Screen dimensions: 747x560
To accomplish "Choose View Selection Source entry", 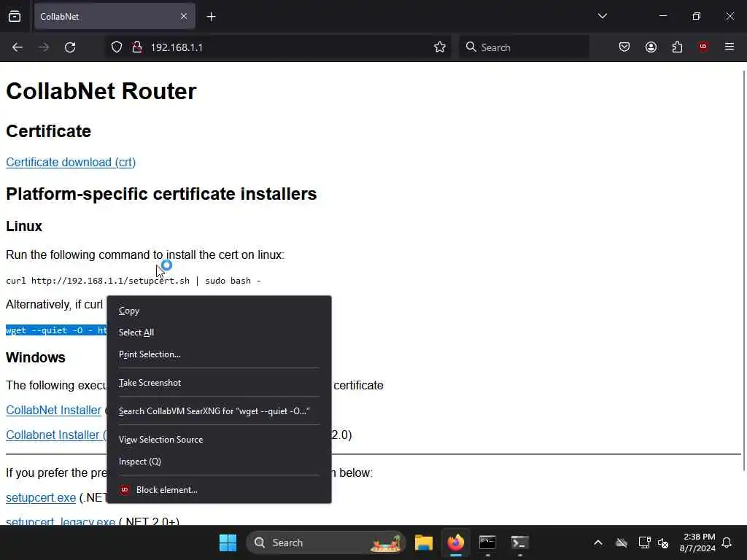I will (219, 440).
